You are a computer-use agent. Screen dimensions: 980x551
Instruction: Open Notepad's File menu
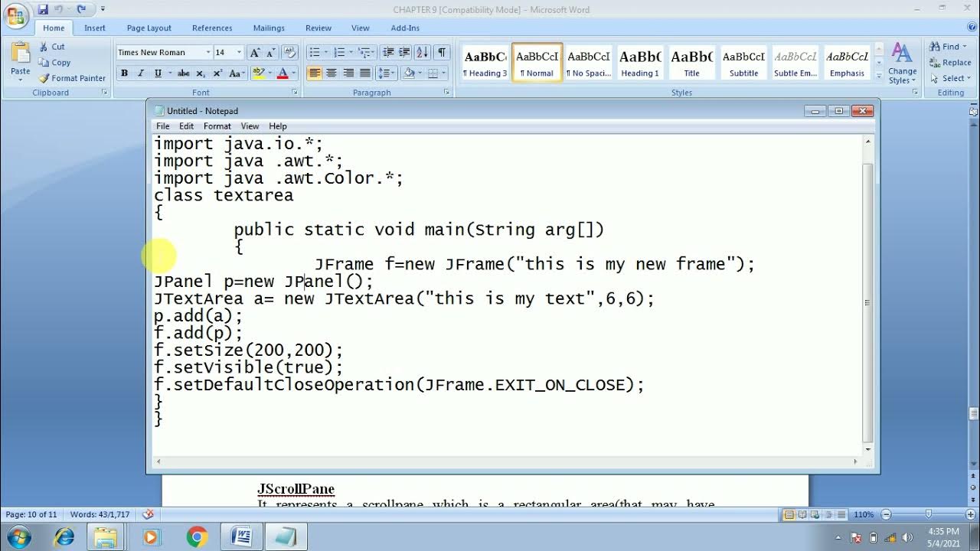(x=163, y=126)
